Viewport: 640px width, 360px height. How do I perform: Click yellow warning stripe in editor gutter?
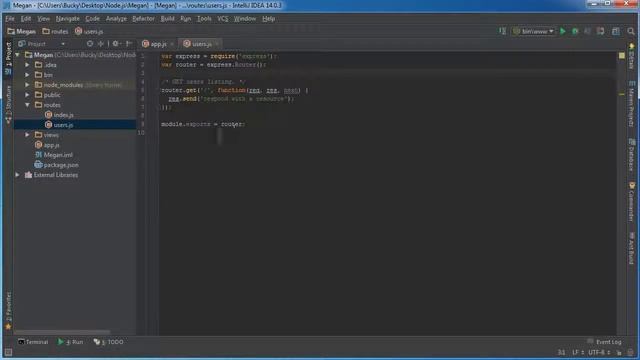(x=622, y=94)
